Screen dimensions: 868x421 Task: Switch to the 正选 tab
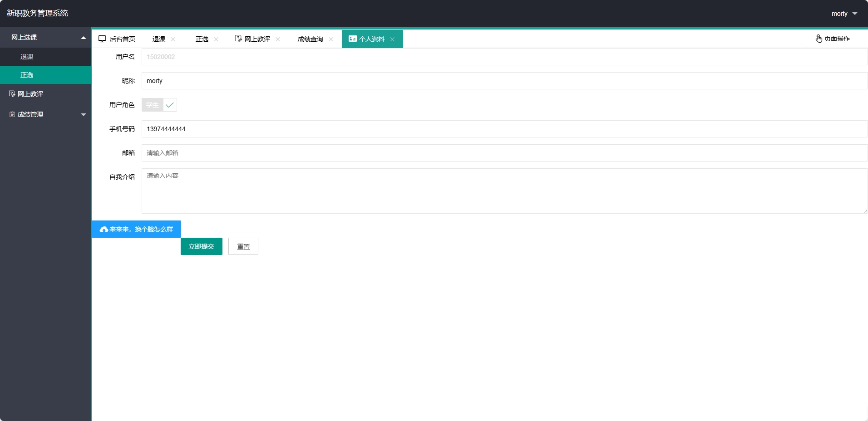(202, 39)
